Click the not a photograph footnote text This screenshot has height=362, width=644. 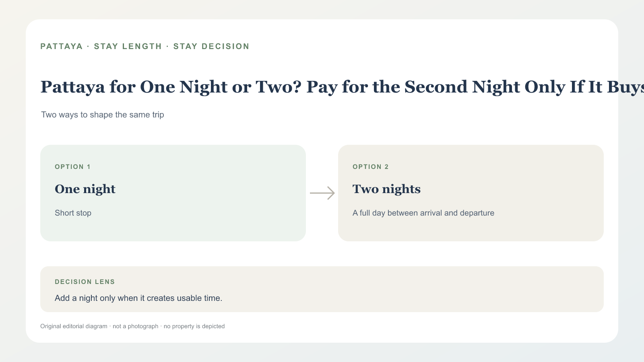[x=136, y=326]
